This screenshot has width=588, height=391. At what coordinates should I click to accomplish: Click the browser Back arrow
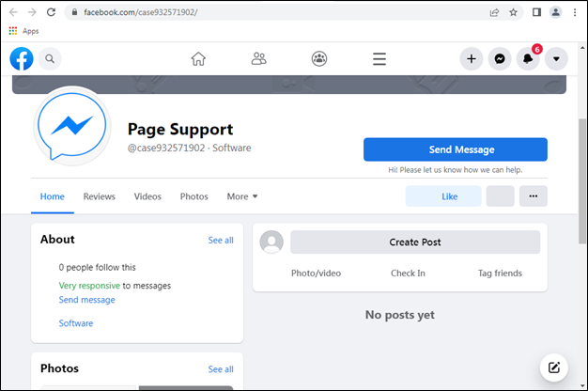(13, 12)
